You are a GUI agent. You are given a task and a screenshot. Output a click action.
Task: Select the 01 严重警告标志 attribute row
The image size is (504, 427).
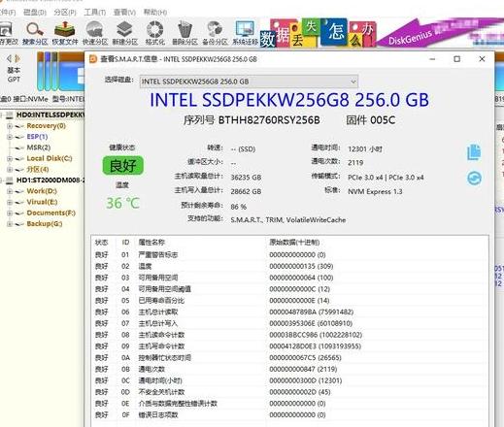click(289, 255)
